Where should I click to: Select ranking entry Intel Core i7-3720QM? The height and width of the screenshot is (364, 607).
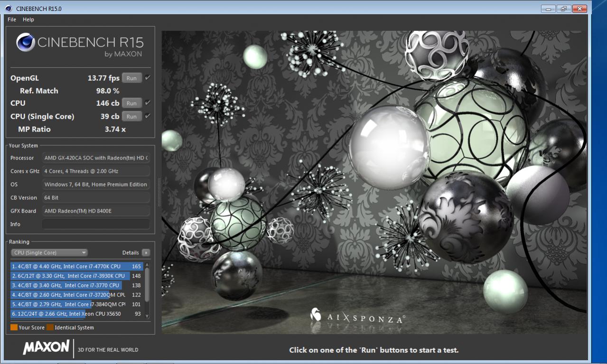click(x=76, y=295)
